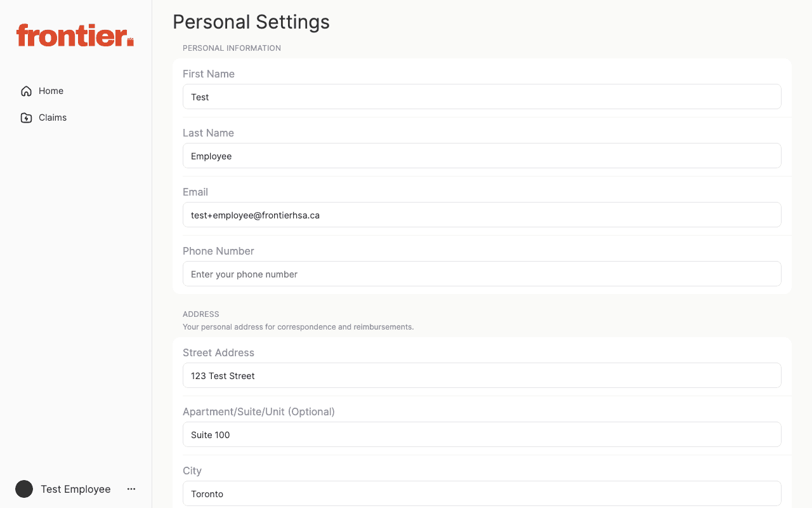Click the Personal Settings page title
This screenshot has width=812, height=508.
251,22
